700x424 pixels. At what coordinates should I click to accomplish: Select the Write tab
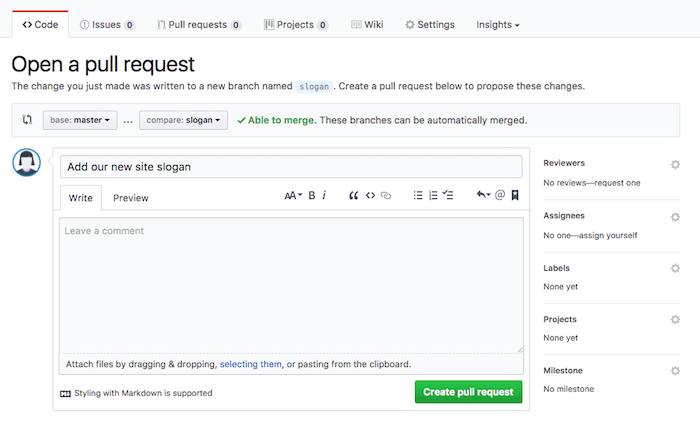coord(80,198)
